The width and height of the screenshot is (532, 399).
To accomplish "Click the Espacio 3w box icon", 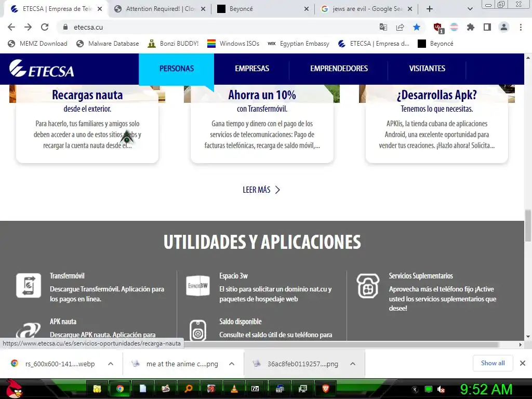I will [198, 286].
